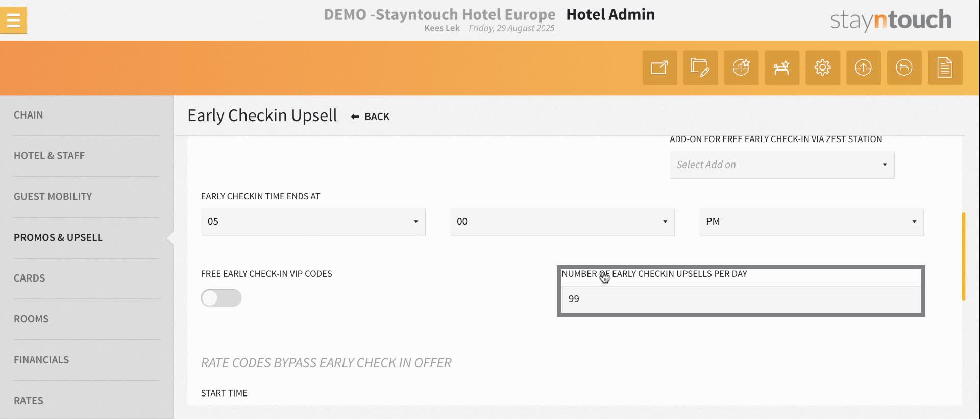Screen dimensions: 980x419
Task: Select Rates in the sidebar
Action: click(29, 401)
